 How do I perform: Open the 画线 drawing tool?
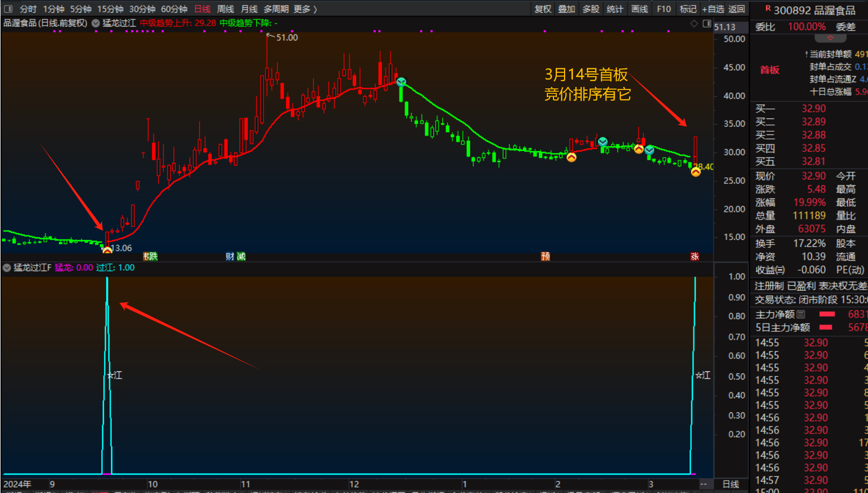point(640,9)
